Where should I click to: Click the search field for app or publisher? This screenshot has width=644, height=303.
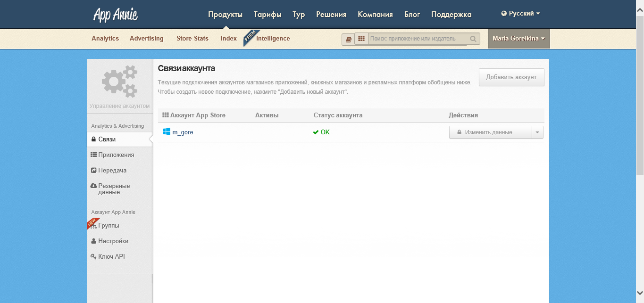(x=418, y=39)
